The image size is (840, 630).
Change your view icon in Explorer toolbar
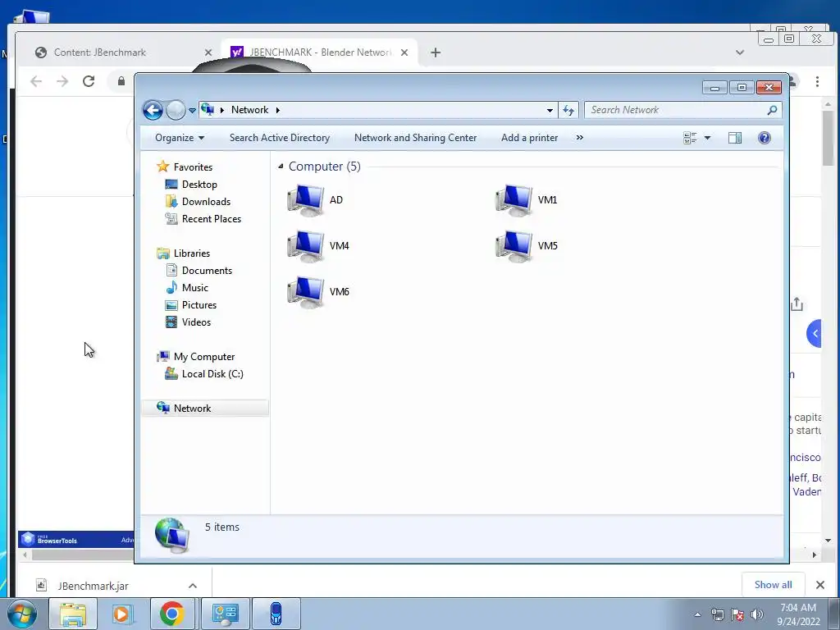pos(690,138)
